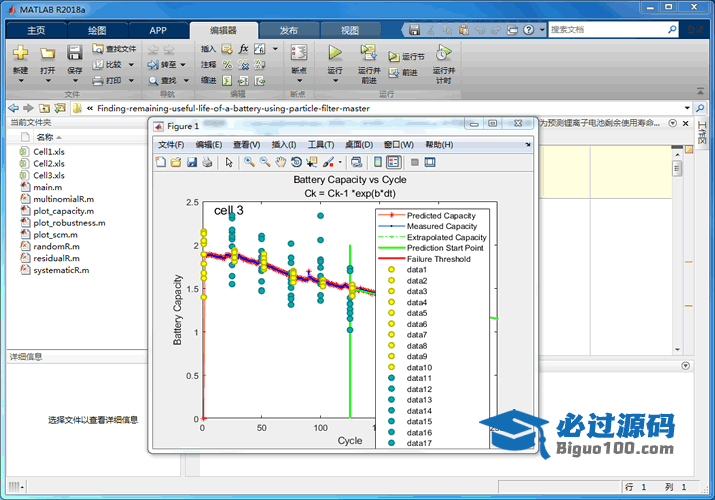Screen dimensions: 715x500
Task: Click the MATLAB help question mark icon
Action: click(x=528, y=30)
